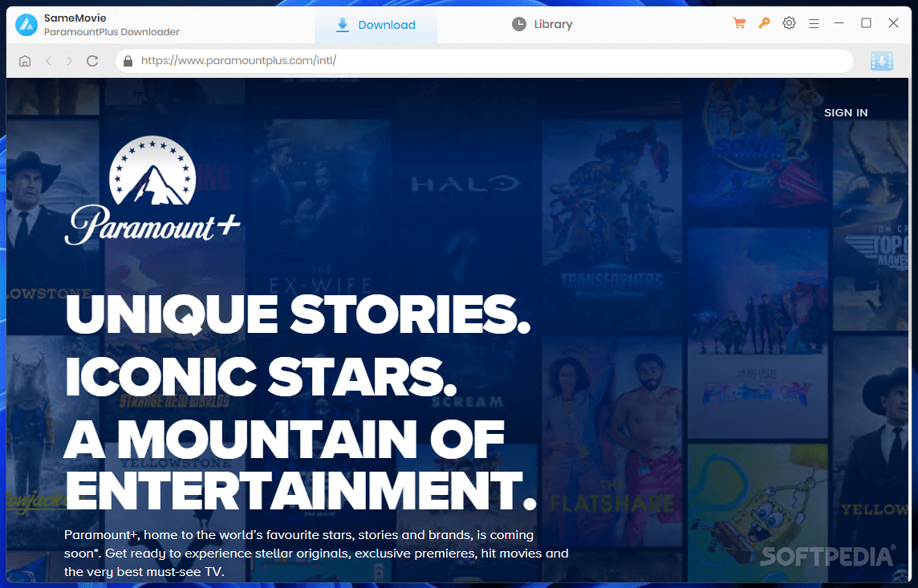This screenshot has height=588, width=918.
Task: Switch to the Download tab
Action: 376,25
